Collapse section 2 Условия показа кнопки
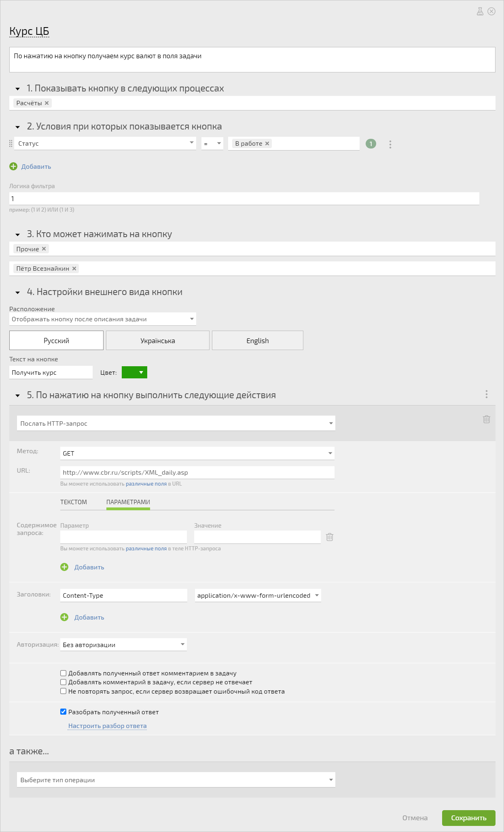This screenshot has width=504, height=832. click(17, 127)
